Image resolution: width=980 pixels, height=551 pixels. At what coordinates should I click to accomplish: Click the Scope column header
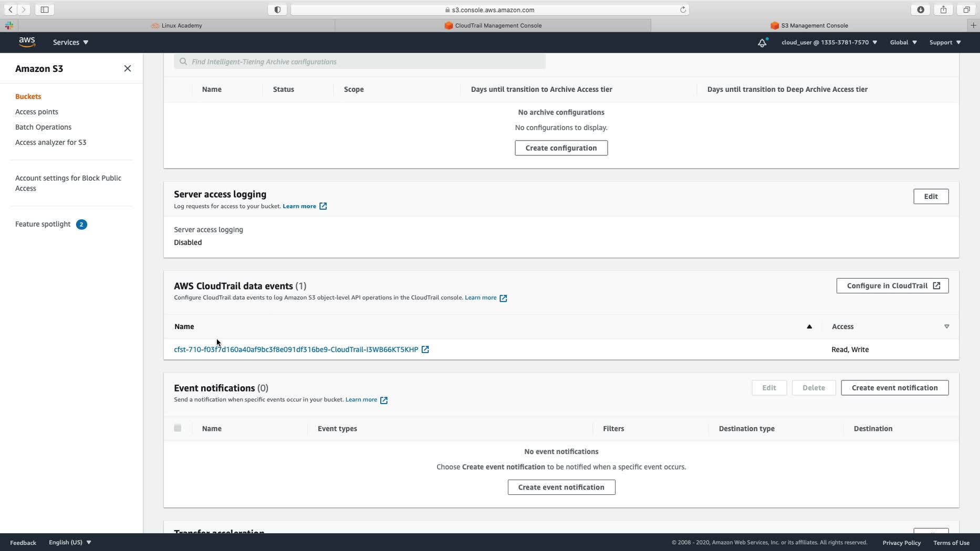pyautogui.click(x=354, y=89)
